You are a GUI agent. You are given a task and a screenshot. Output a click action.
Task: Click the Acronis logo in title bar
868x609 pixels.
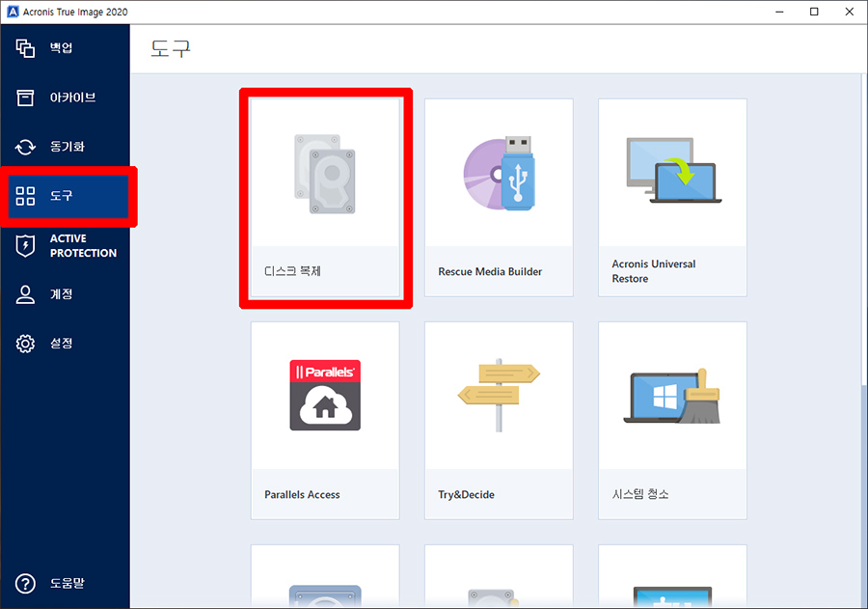13,12
